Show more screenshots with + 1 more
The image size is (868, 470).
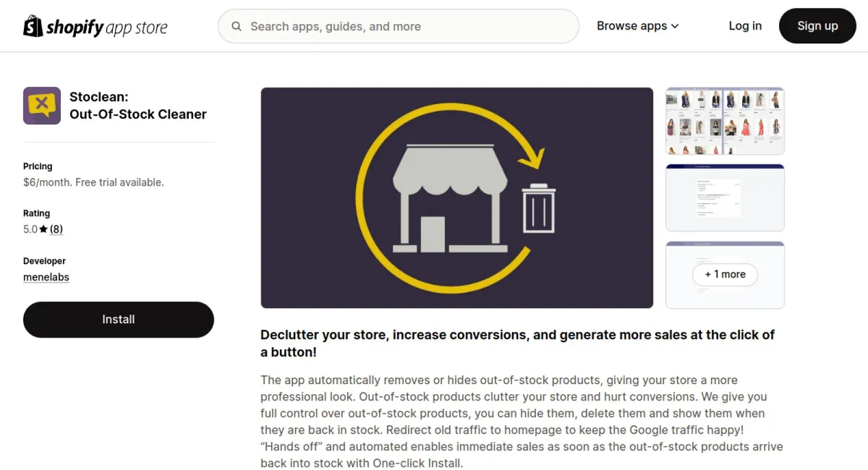pos(725,275)
